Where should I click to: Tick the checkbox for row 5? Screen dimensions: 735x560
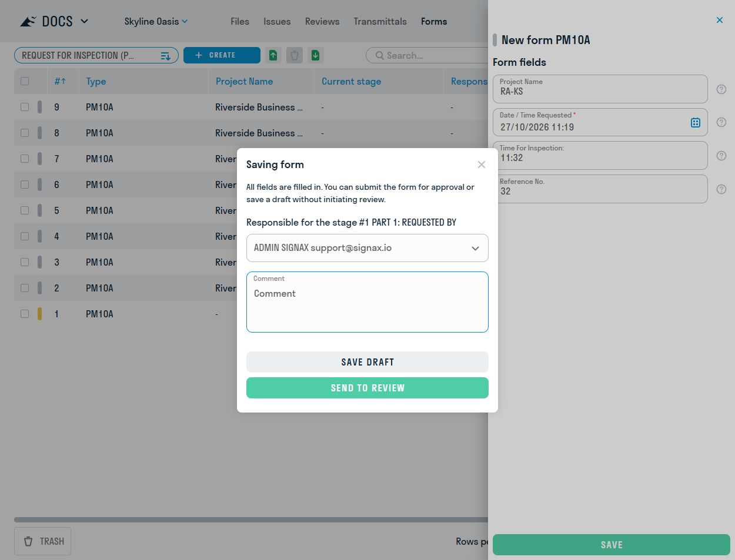pos(25,210)
